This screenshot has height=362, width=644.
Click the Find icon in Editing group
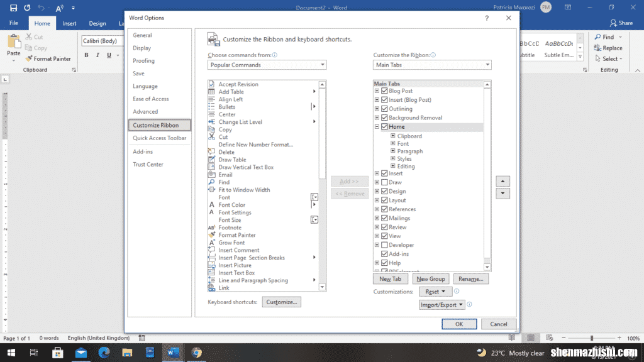(x=597, y=37)
